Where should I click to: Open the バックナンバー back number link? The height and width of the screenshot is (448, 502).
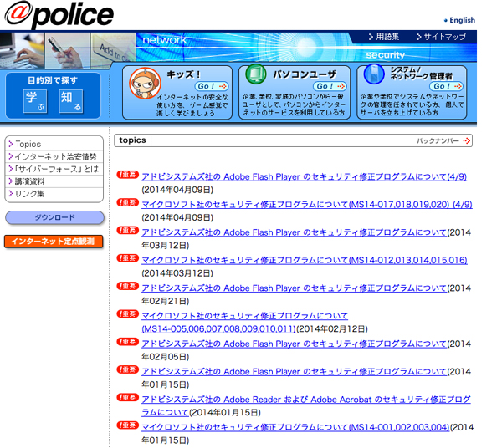443,141
